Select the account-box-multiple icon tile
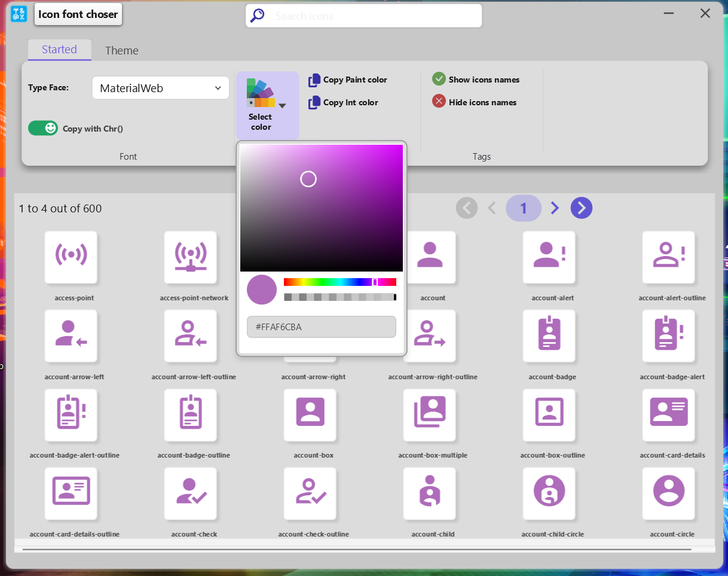 pyautogui.click(x=430, y=415)
